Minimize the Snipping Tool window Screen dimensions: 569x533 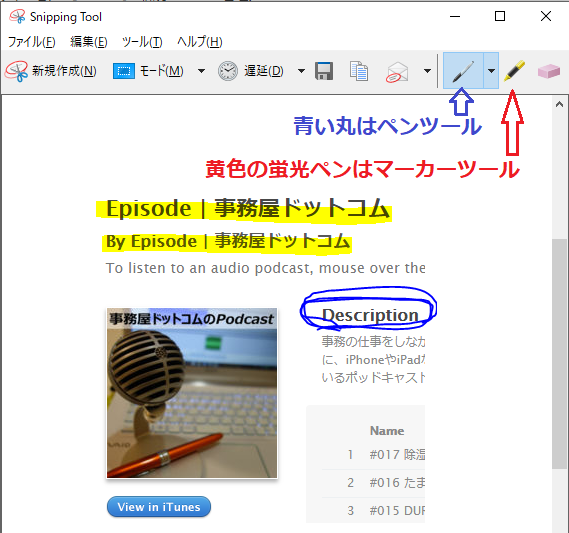pos(455,16)
